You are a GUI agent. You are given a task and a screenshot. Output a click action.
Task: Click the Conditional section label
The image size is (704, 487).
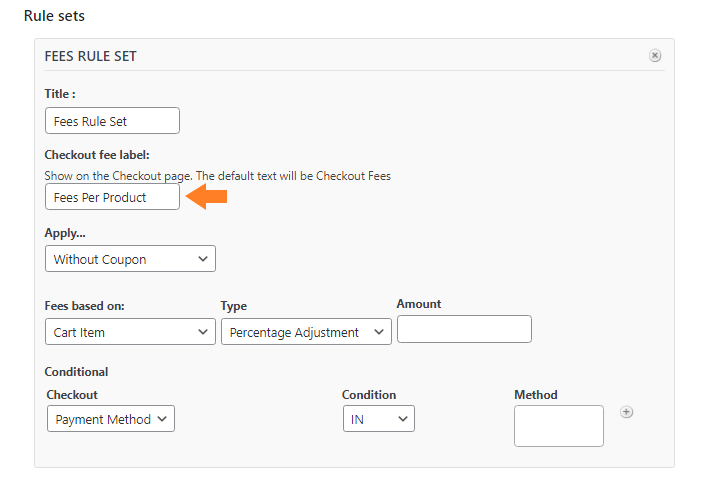pyautogui.click(x=76, y=372)
